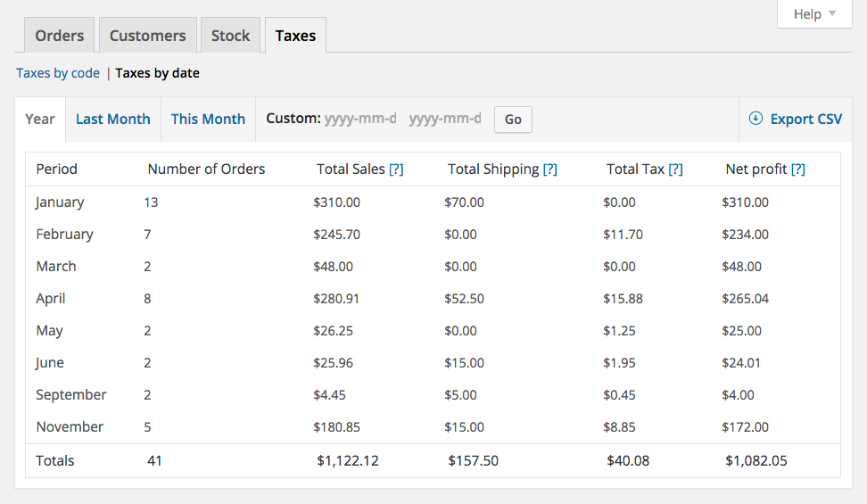Screen dimensions: 867x504
Task: Click the Export CSV link
Action: pos(805,119)
